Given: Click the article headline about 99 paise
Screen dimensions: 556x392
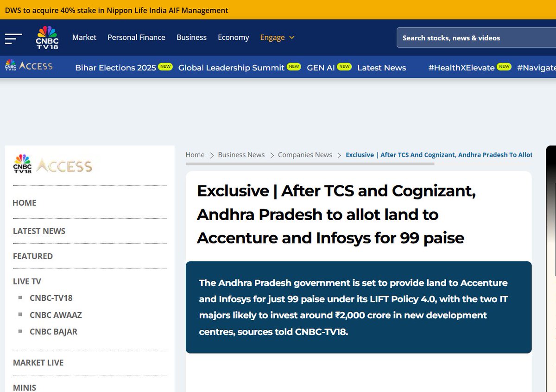Looking at the screenshot, I should tap(336, 215).
